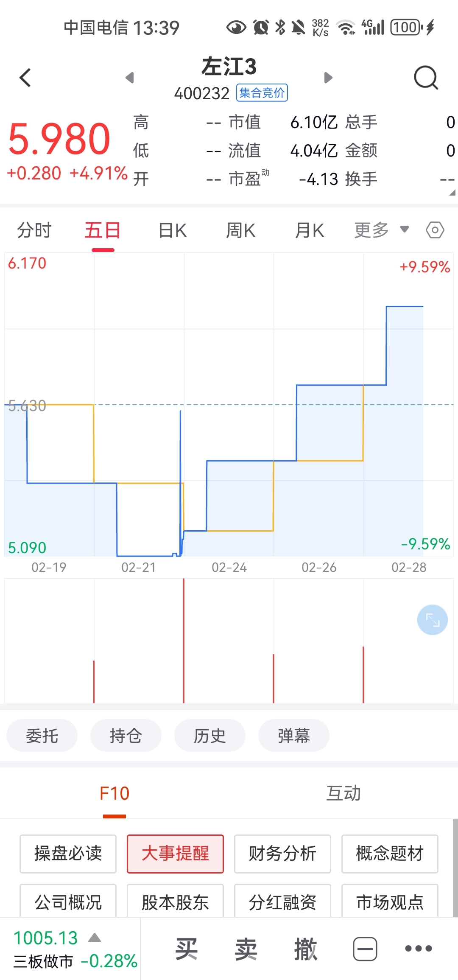Expand chart to fullscreen
Image resolution: width=458 pixels, height=980 pixels.
point(432,620)
